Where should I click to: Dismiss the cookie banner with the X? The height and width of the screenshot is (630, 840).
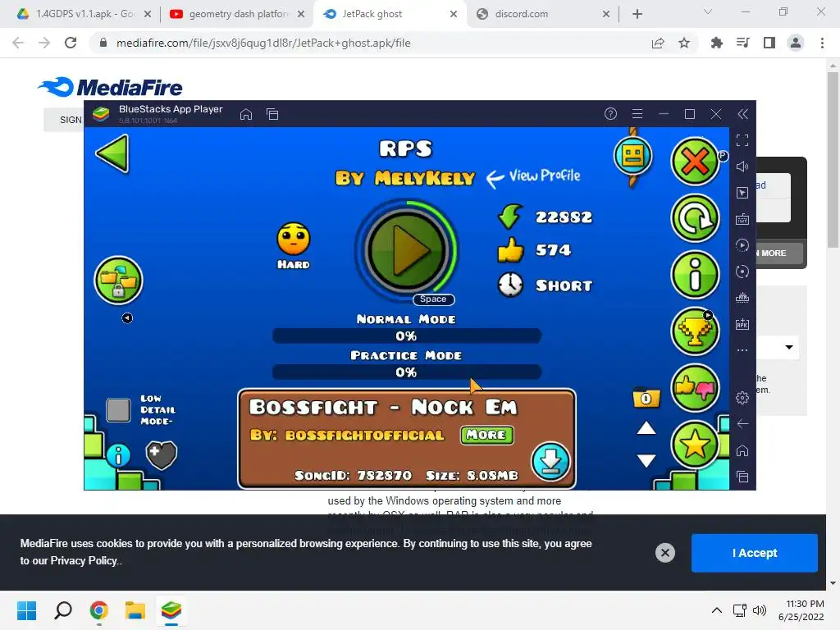(664, 553)
